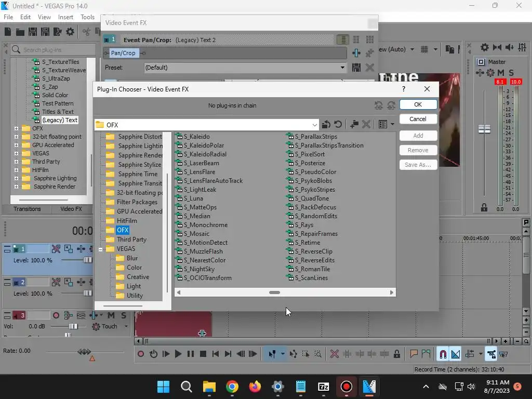Click the Record button in transport bar

click(x=141, y=354)
